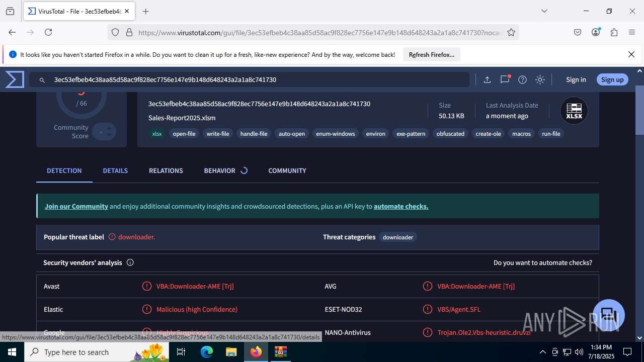The width and height of the screenshot is (644, 362).
Task: Reload the page with refresh icon
Action: pos(48,32)
